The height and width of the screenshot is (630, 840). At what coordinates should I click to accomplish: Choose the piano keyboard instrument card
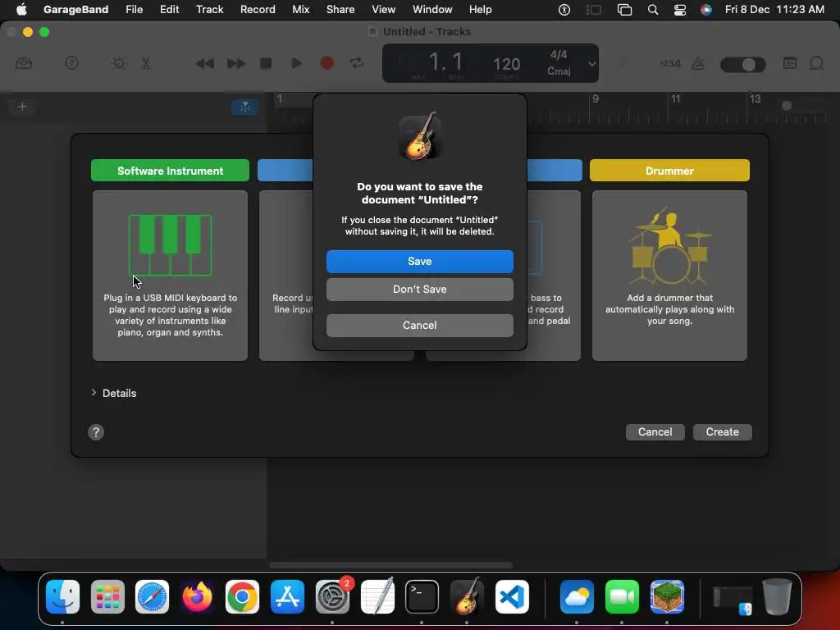170,276
